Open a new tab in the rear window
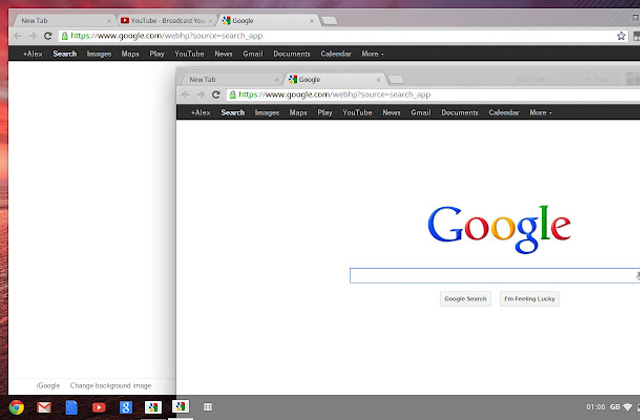The width and height of the screenshot is (640, 420). coord(329,20)
